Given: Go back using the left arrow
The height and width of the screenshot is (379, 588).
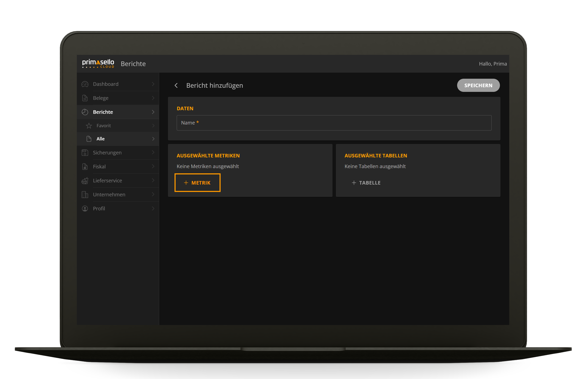Looking at the screenshot, I should point(176,86).
